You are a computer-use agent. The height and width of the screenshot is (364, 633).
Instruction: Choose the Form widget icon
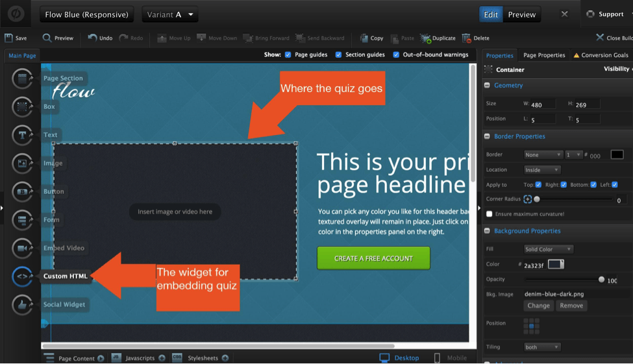click(22, 220)
